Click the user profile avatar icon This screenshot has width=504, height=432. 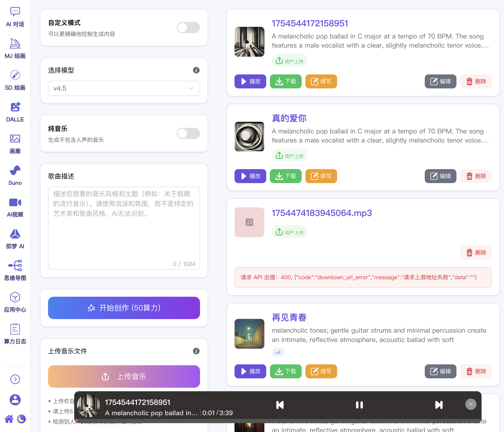coord(15,400)
